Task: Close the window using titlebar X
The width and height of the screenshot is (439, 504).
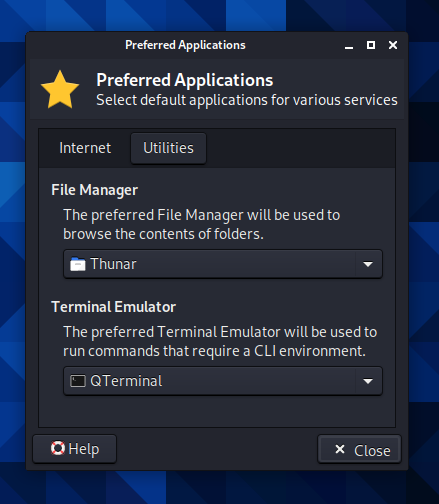Action: coord(393,45)
